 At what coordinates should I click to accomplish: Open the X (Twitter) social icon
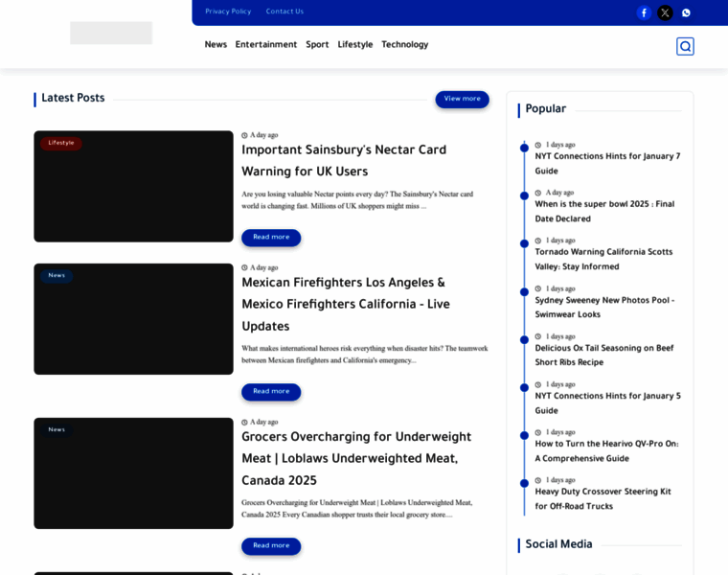pos(665,12)
